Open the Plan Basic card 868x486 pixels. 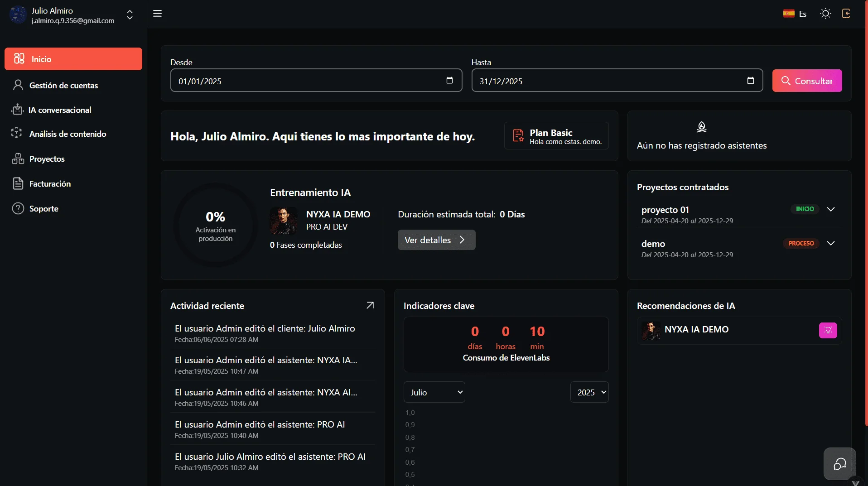[x=556, y=136]
